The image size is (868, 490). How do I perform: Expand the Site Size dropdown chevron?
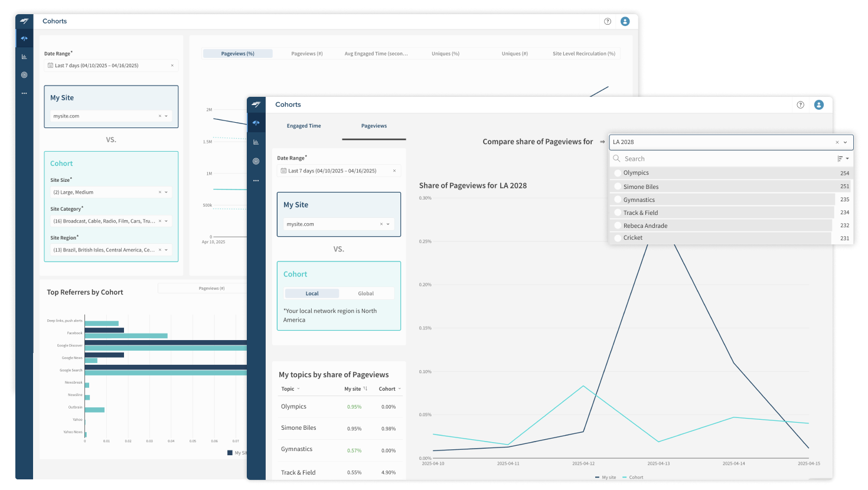click(x=166, y=192)
